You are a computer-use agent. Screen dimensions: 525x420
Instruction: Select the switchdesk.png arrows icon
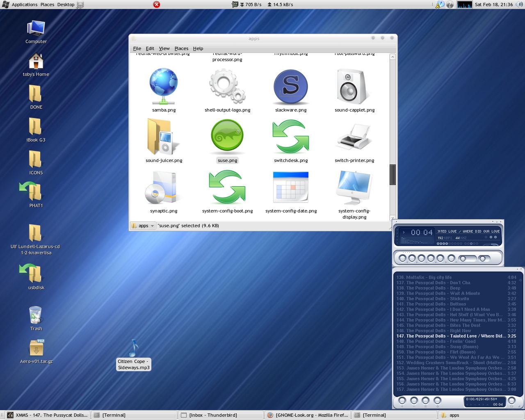click(291, 137)
